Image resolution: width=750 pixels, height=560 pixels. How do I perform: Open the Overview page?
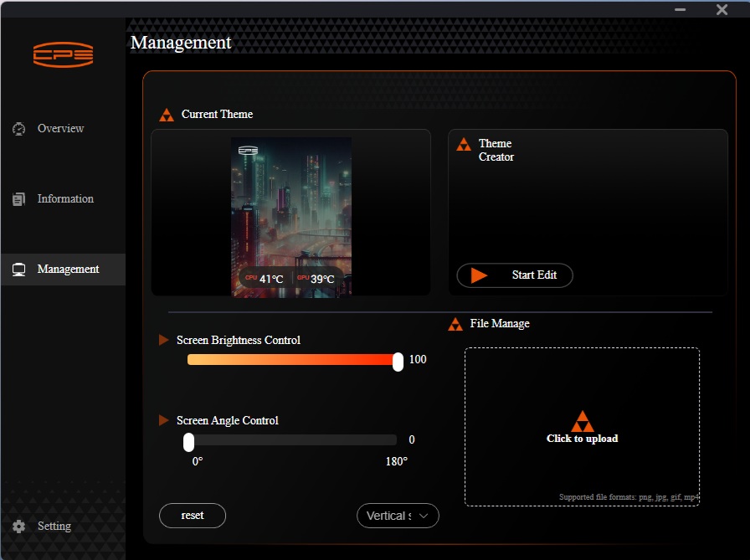click(63, 128)
